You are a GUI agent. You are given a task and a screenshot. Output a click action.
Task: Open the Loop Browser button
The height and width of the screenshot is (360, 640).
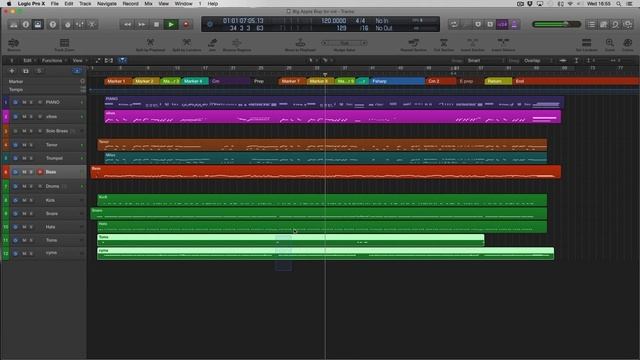click(616, 24)
